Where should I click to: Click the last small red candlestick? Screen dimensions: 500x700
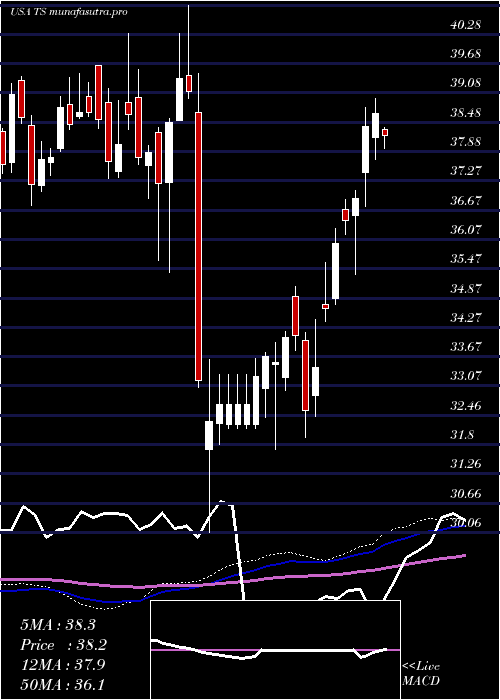pos(385,133)
